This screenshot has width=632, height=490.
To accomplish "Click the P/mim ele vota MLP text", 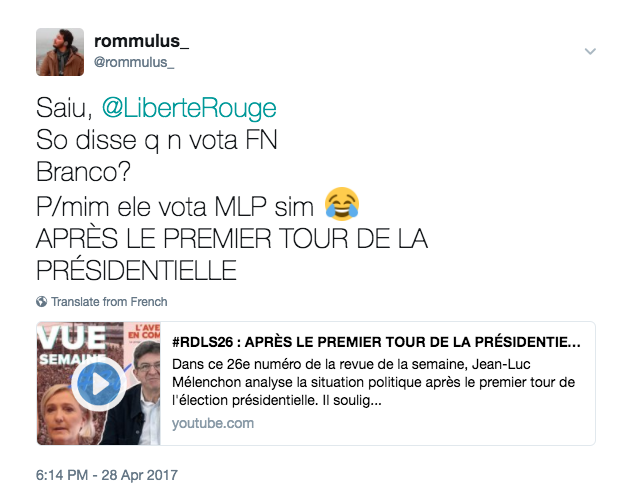I will tap(175, 207).
